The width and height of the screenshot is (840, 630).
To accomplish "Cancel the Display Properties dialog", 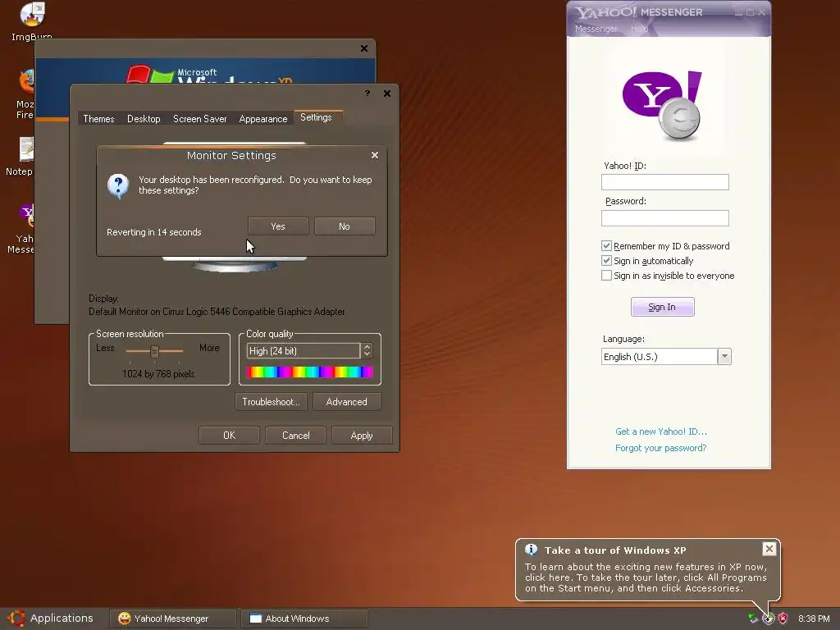I will (x=295, y=436).
